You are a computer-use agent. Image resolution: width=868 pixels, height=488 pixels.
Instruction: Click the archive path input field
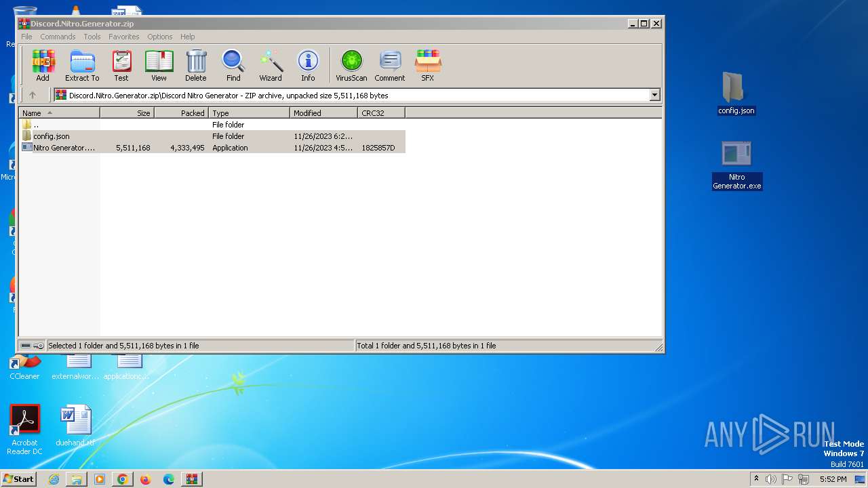click(x=358, y=96)
